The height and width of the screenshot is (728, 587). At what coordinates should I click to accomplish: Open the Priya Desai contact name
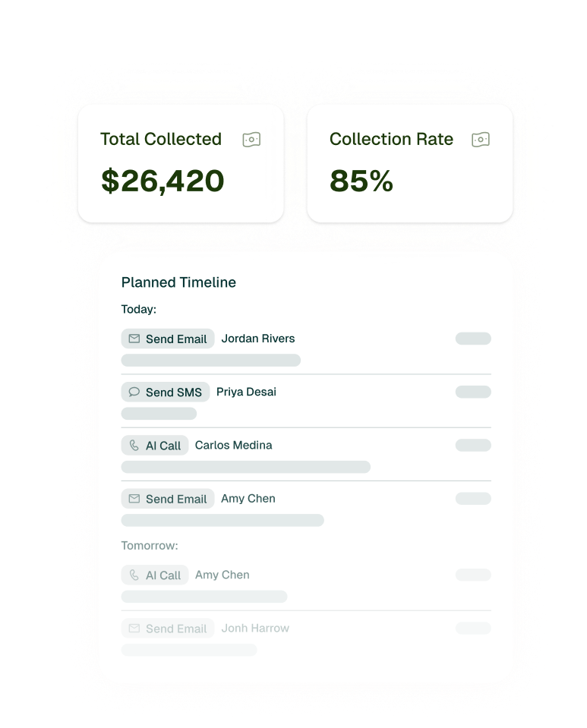pos(246,392)
